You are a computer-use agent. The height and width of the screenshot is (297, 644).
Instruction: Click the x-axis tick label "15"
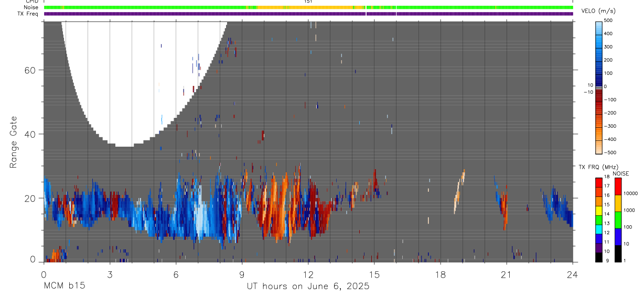pyautogui.click(x=374, y=273)
